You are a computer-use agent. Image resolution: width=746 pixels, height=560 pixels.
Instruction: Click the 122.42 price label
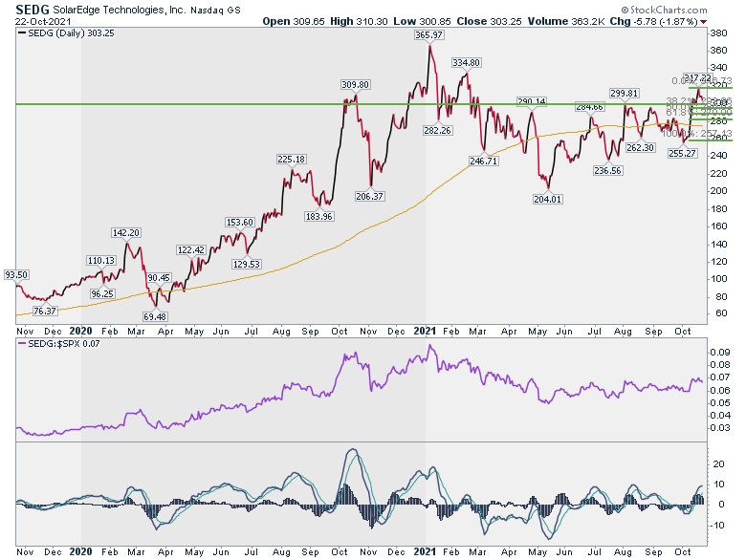[x=190, y=250]
